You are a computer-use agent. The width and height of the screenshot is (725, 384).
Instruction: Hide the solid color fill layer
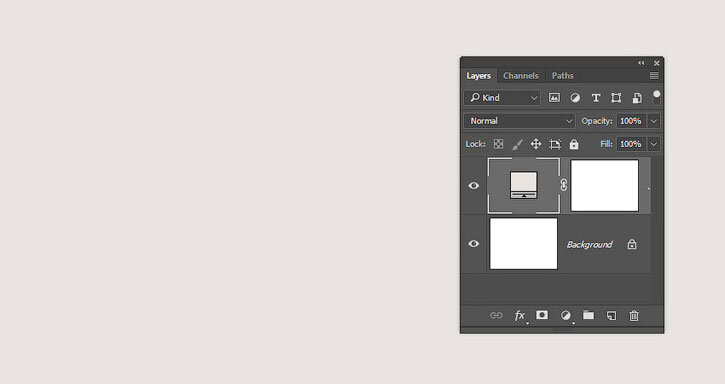tap(473, 186)
